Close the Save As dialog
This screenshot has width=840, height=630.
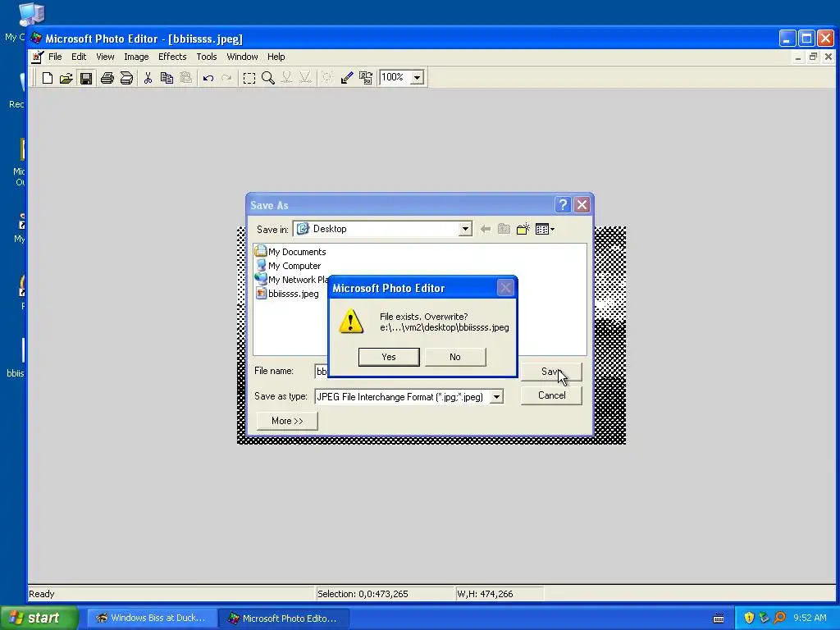(x=582, y=204)
